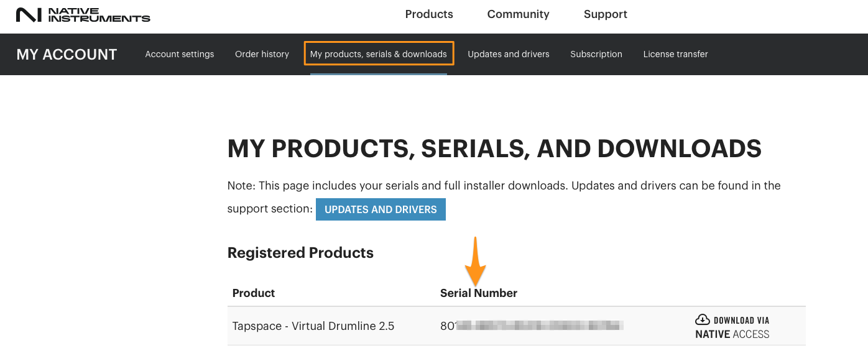The image size is (868, 356).
Task: Open the Community menu
Action: coord(518,14)
